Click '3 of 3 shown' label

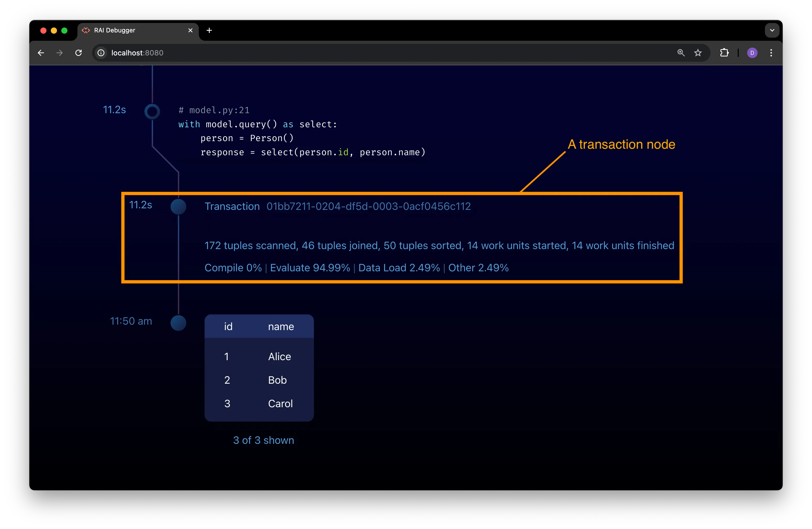pos(263,440)
